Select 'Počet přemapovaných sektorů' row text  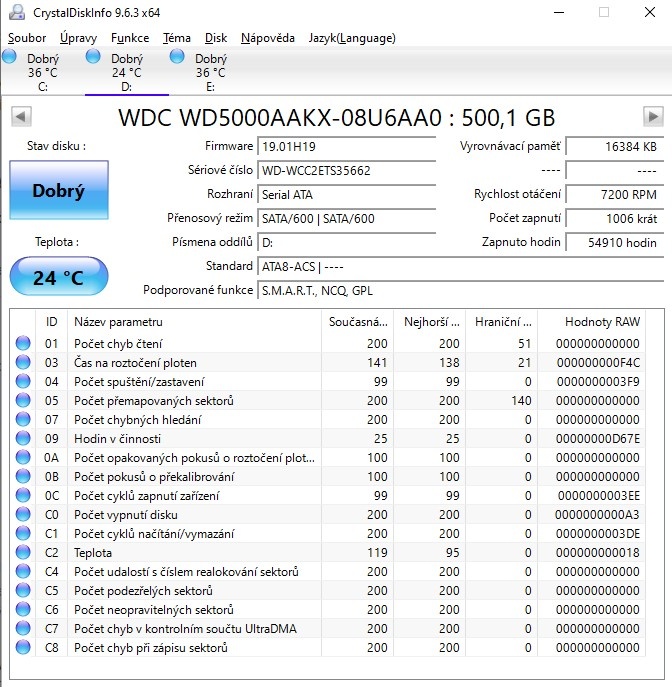154,401
